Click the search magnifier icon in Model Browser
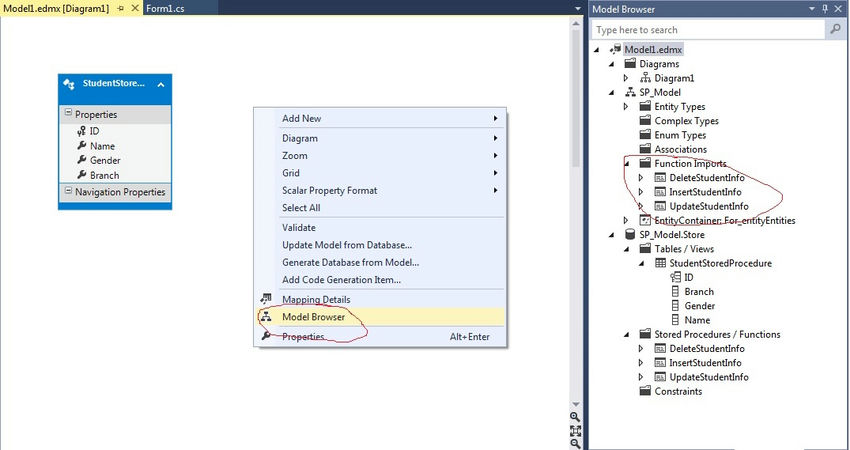This screenshot has width=850, height=450. tap(835, 29)
